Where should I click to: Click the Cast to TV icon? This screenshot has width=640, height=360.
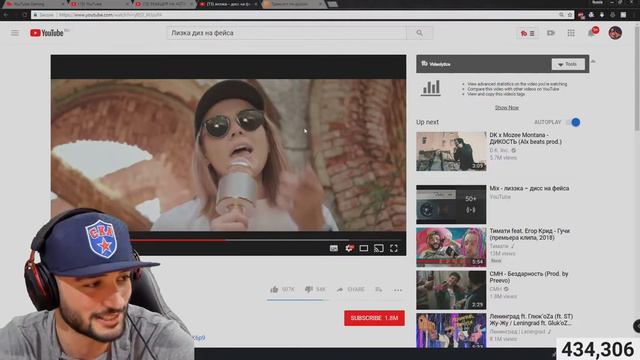pos(379,248)
